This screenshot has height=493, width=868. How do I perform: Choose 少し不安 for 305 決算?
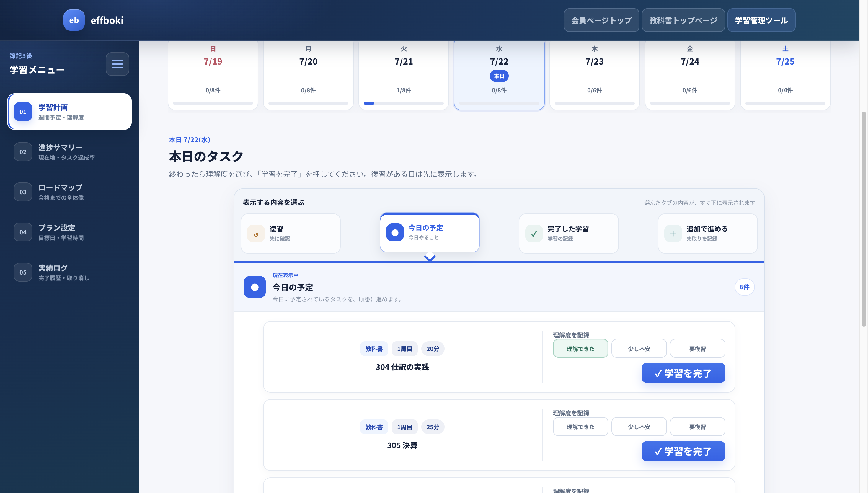pyautogui.click(x=639, y=427)
